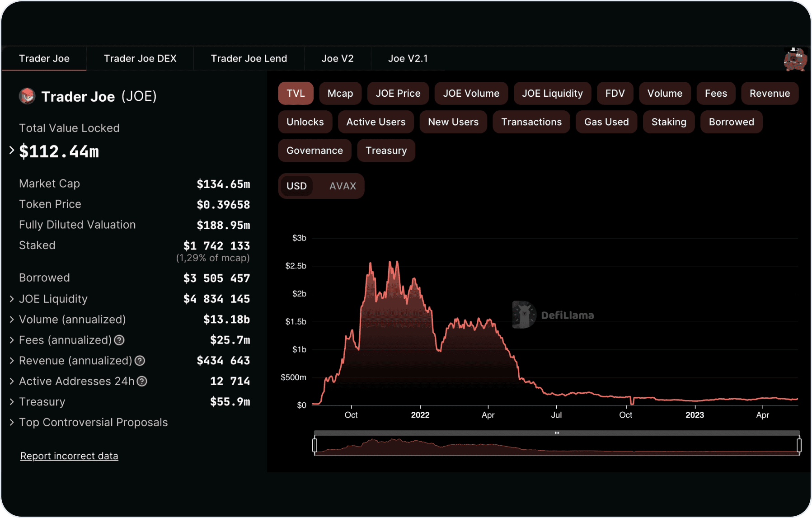Show Borrowed on the chart

732,122
